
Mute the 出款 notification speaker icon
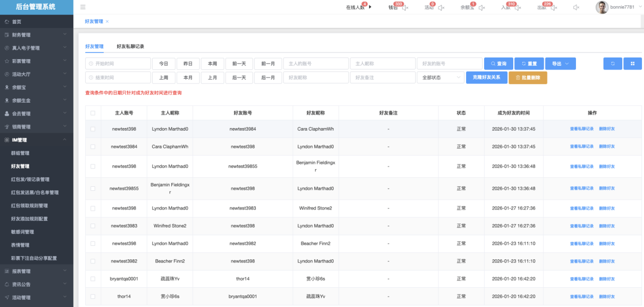point(554,8)
